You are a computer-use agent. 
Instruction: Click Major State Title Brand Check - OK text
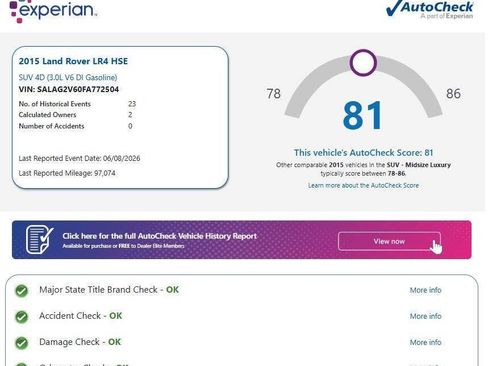click(109, 290)
